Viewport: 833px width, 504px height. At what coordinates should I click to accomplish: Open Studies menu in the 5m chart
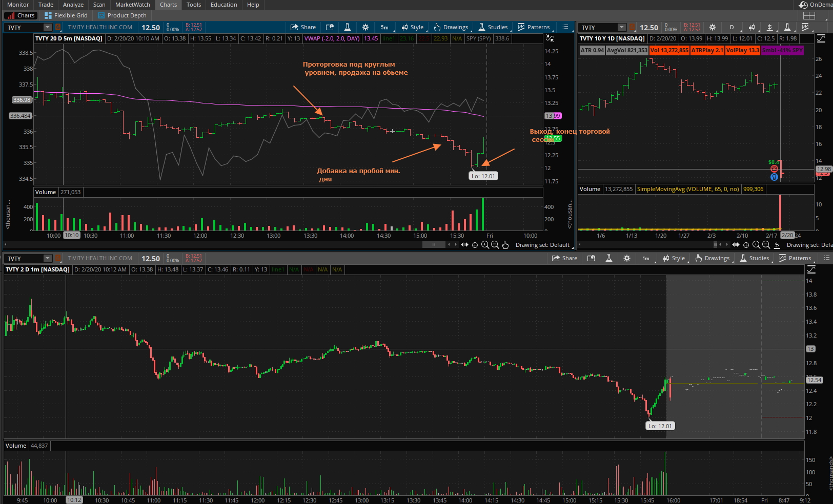click(x=493, y=28)
